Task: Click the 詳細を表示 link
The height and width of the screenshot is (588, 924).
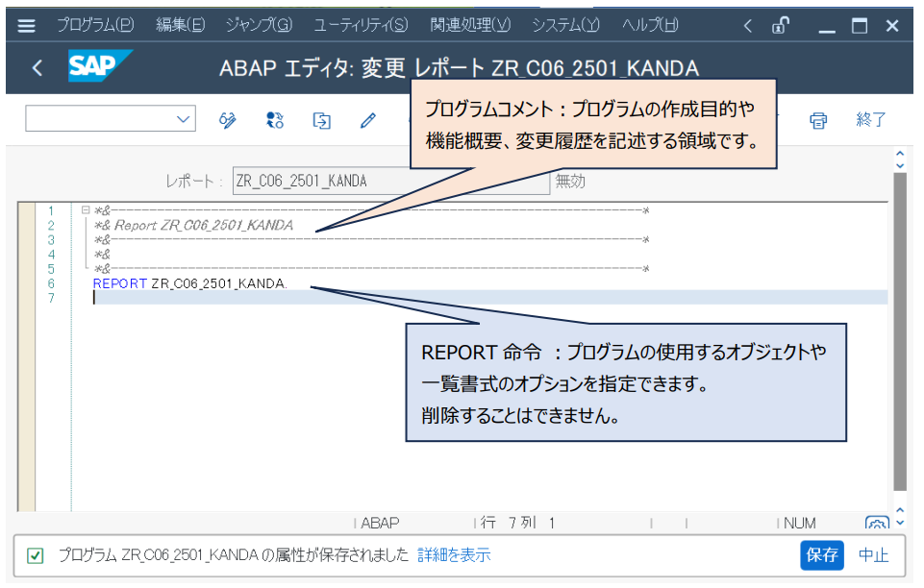Action: 454,555
